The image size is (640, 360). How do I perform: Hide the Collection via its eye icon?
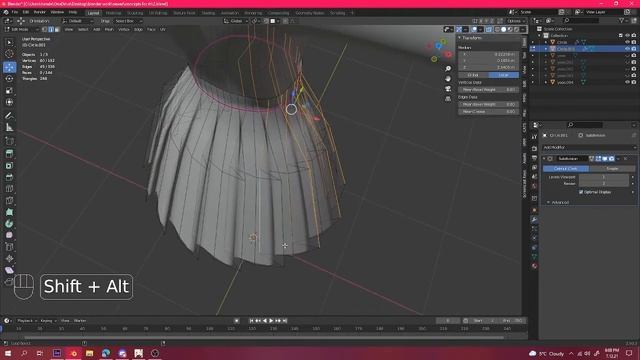(627, 36)
